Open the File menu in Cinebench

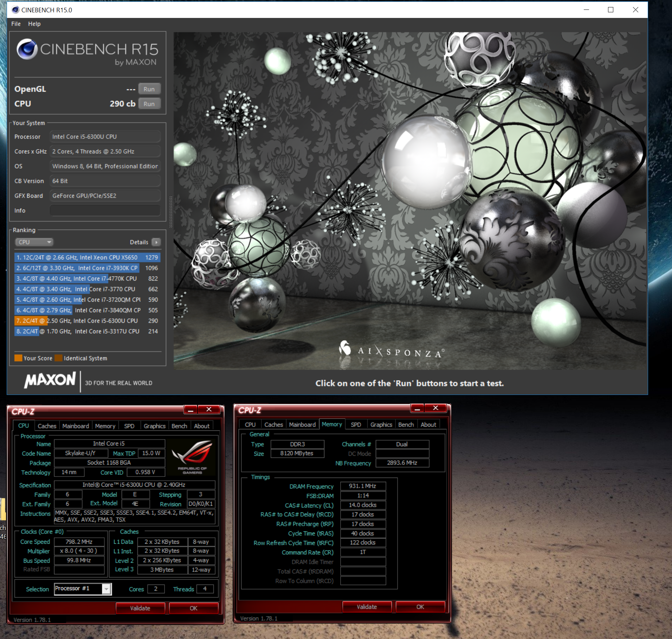[x=16, y=24]
